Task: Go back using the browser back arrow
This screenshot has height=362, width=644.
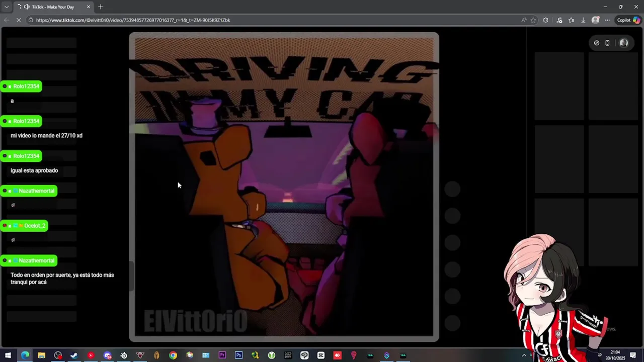Action: pos(7,20)
